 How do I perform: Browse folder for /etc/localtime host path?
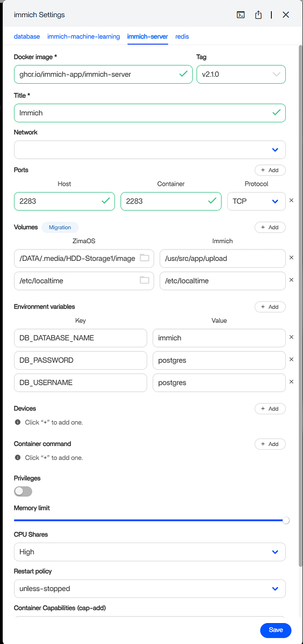[x=144, y=280]
